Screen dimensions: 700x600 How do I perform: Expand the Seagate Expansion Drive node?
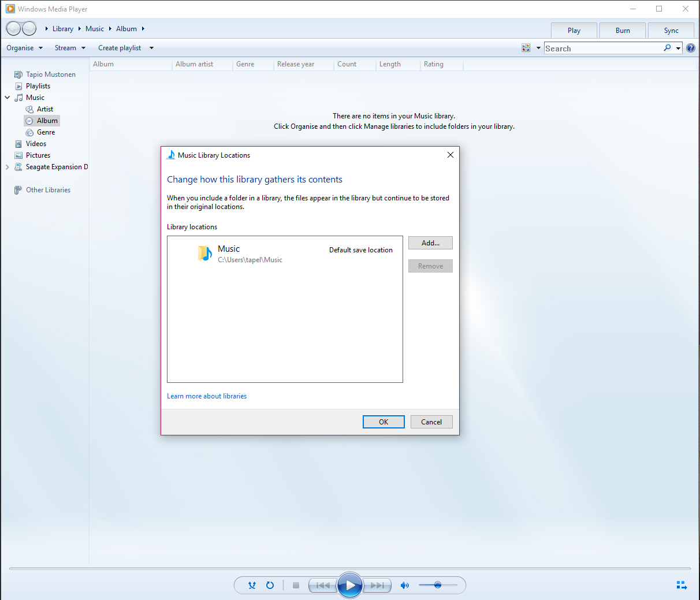(7, 167)
